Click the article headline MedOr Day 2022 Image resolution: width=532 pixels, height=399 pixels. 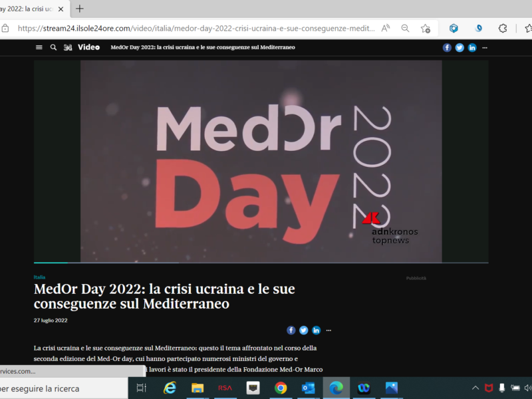pos(164,296)
